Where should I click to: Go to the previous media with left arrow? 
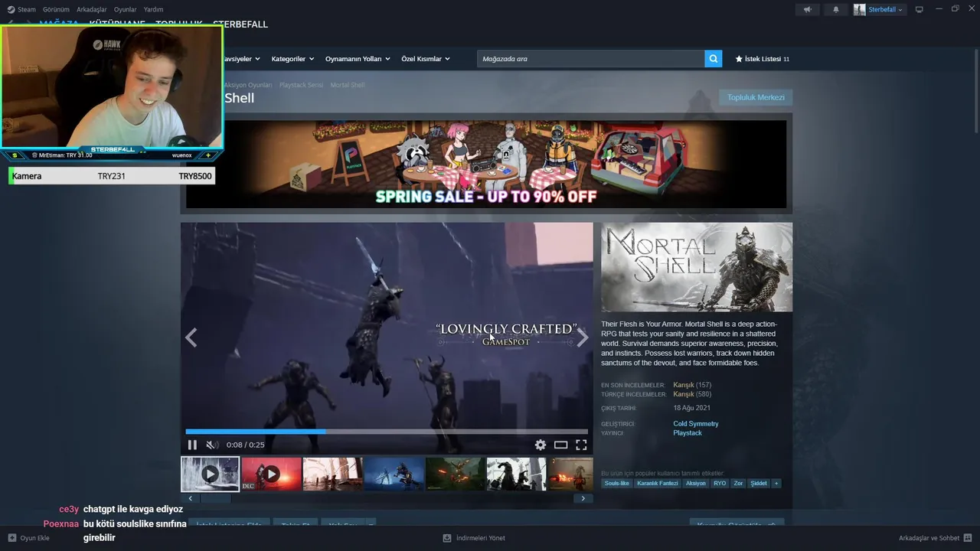point(191,337)
